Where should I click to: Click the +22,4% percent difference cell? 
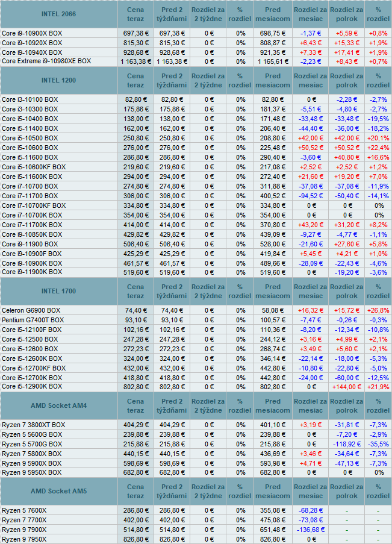pyautogui.click(x=378, y=148)
